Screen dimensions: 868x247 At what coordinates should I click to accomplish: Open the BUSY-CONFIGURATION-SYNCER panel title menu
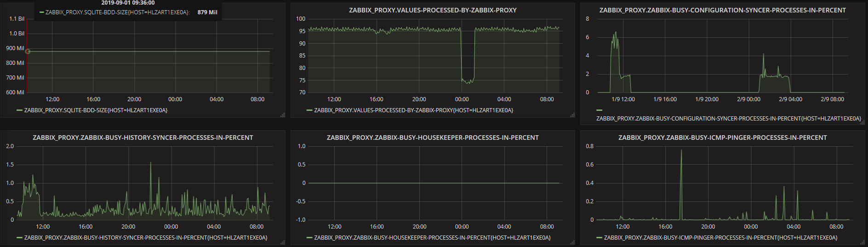(x=722, y=10)
